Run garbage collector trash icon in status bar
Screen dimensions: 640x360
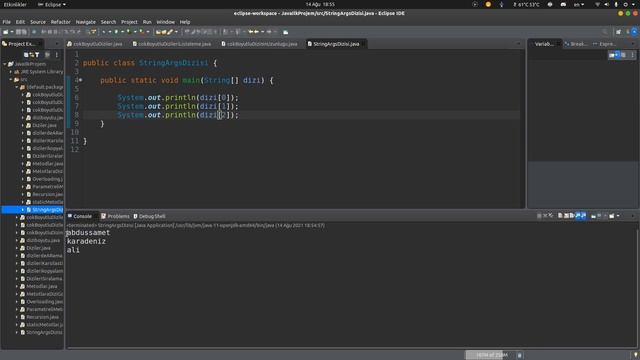point(520,355)
